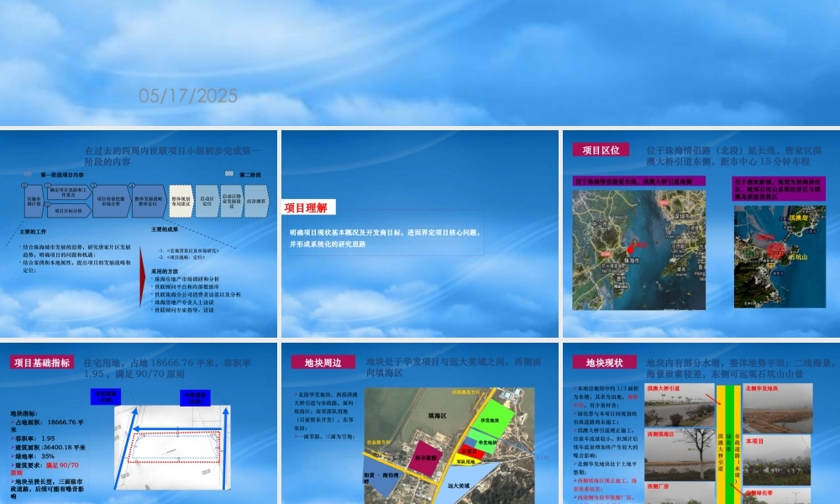Select the 西侧厂房 site photo
The height and width of the screenshot is (504, 840).
coord(680,493)
